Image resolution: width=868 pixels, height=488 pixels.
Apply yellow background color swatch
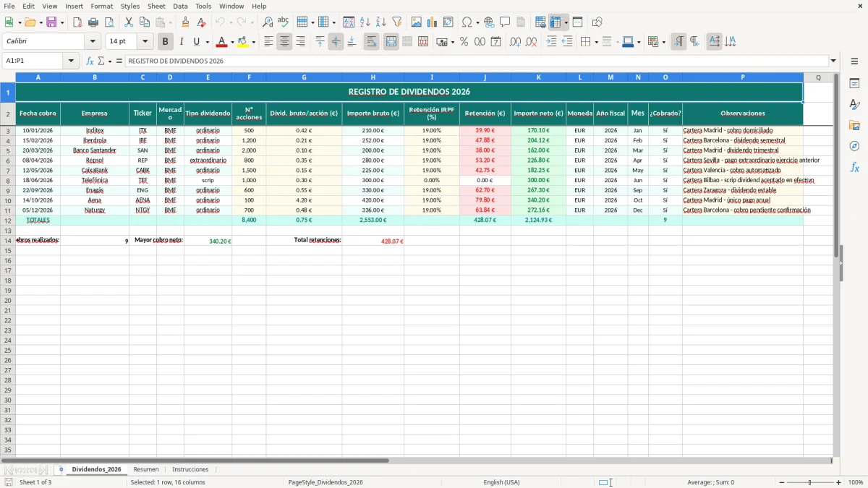[243, 42]
